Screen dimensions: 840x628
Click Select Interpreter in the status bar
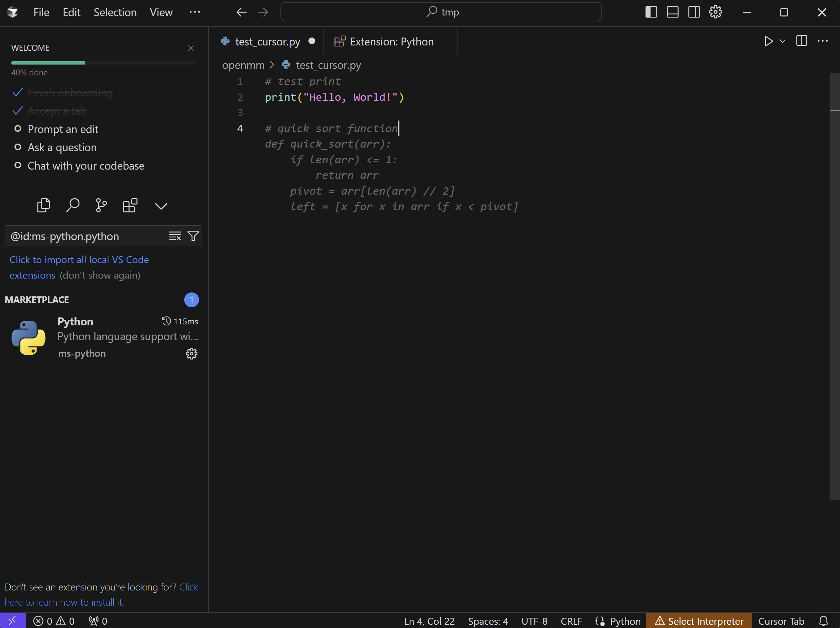click(x=699, y=621)
